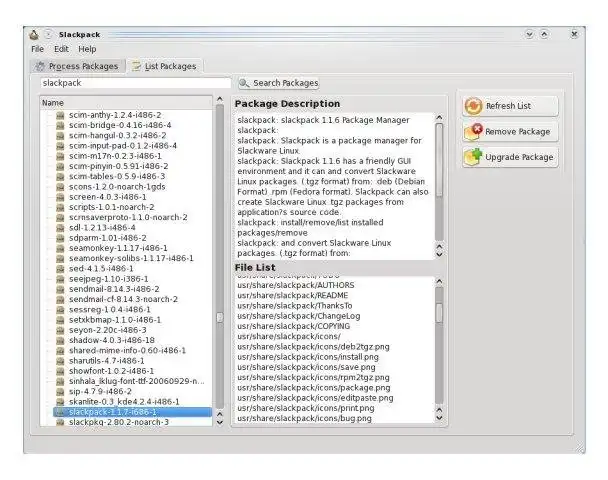Click the File List scrollbar thumb
Image resolution: width=608 pixels, height=480 pixels.
tap(439, 313)
